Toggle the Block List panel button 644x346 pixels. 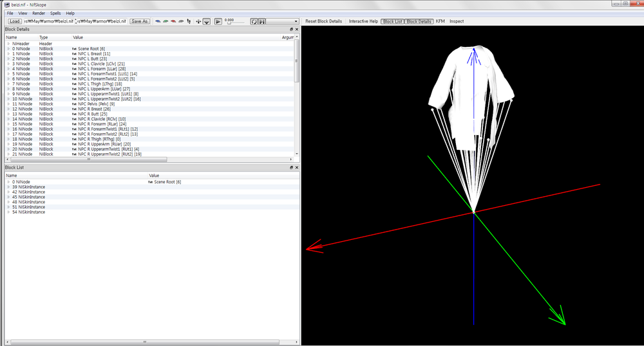click(393, 21)
